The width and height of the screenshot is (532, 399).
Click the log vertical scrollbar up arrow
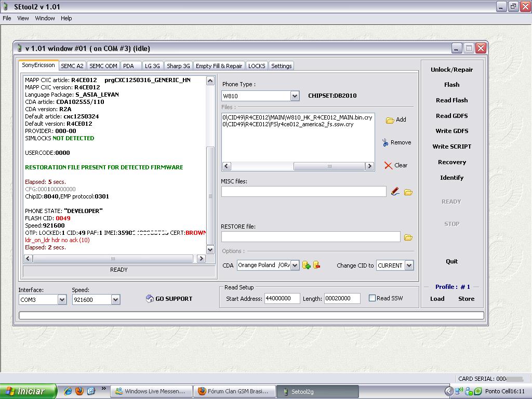[x=210, y=81]
